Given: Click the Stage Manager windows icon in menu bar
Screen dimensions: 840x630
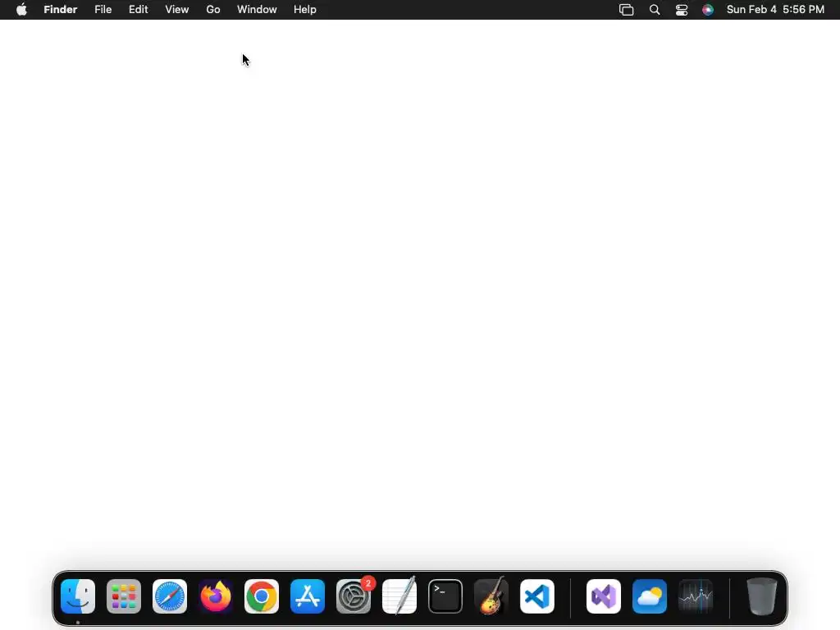Looking at the screenshot, I should click(626, 10).
